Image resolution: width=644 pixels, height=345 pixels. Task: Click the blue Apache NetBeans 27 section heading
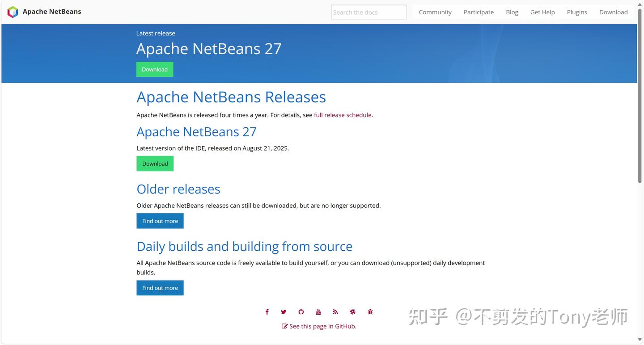pyautogui.click(x=197, y=132)
